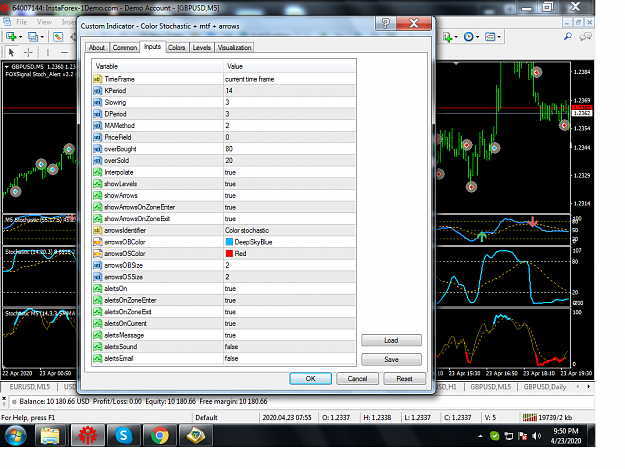Toggle the Interpolate true value

230,172
